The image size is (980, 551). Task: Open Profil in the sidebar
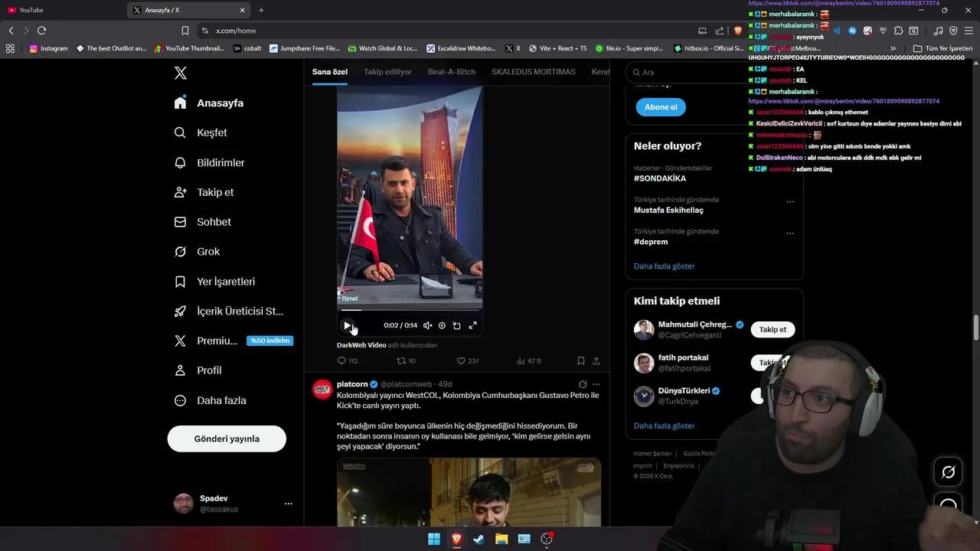198,370
